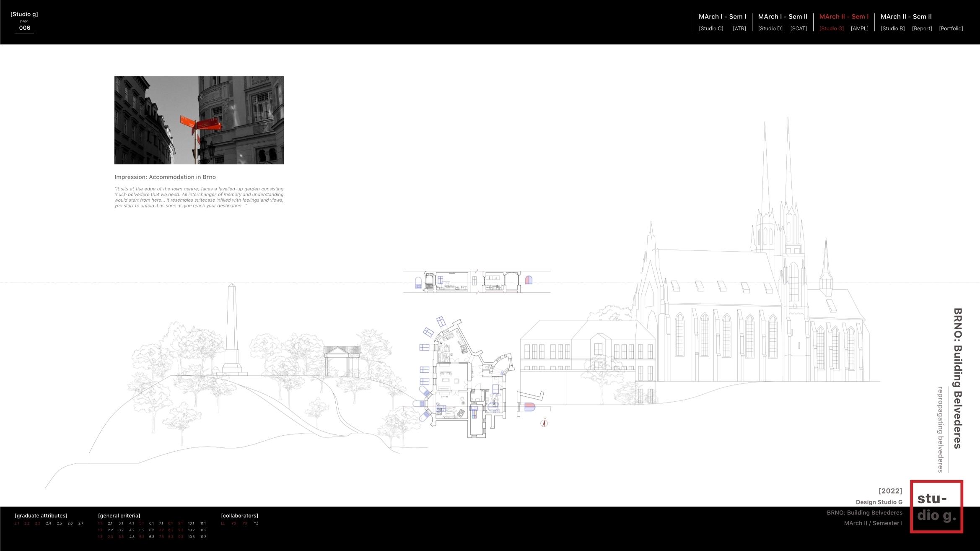Viewport: 980px width, 551px height.
Task: Click the red studio g. logo box
Action: tap(936, 507)
